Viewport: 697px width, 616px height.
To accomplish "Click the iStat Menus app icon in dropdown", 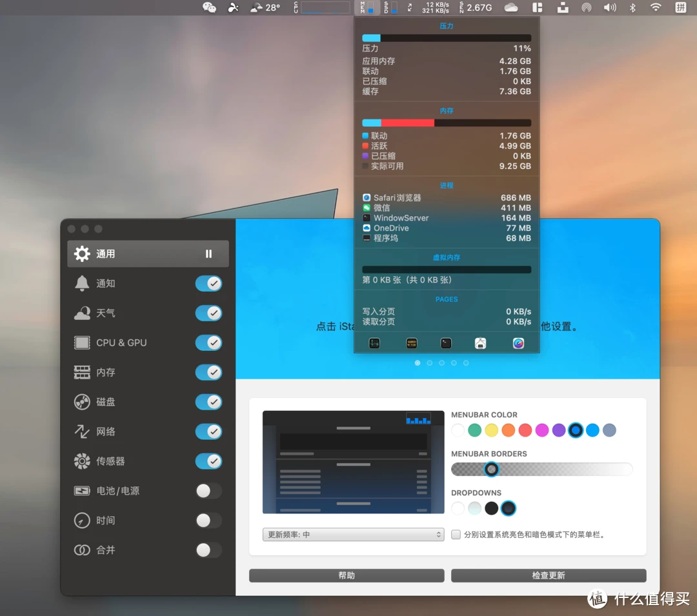I will pyautogui.click(x=518, y=343).
